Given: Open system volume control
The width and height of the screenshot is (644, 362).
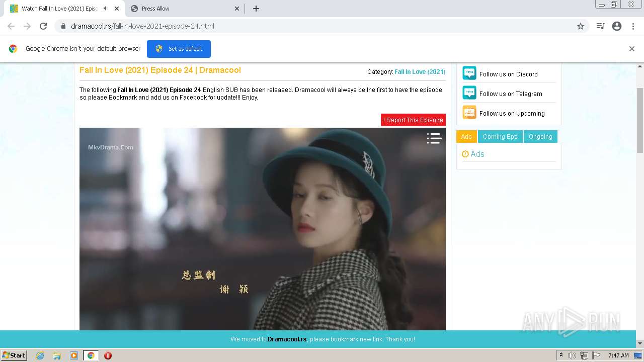Looking at the screenshot, I should coord(572,355).
